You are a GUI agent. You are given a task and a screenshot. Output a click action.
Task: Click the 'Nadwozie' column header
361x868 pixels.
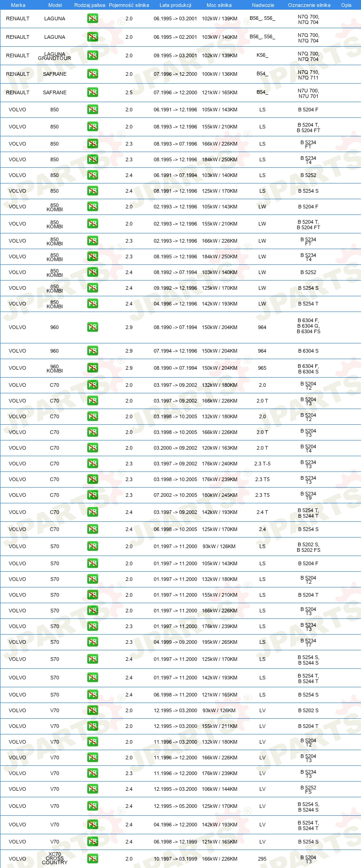[x=263, y=5]
